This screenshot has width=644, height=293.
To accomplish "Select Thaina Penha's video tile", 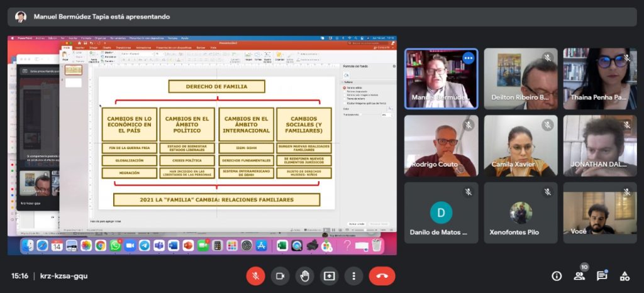I will (599, 79).
